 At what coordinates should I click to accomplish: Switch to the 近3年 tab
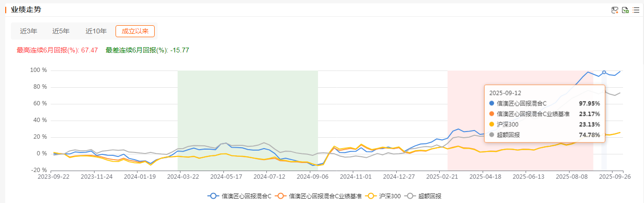(x=29, y=31)
